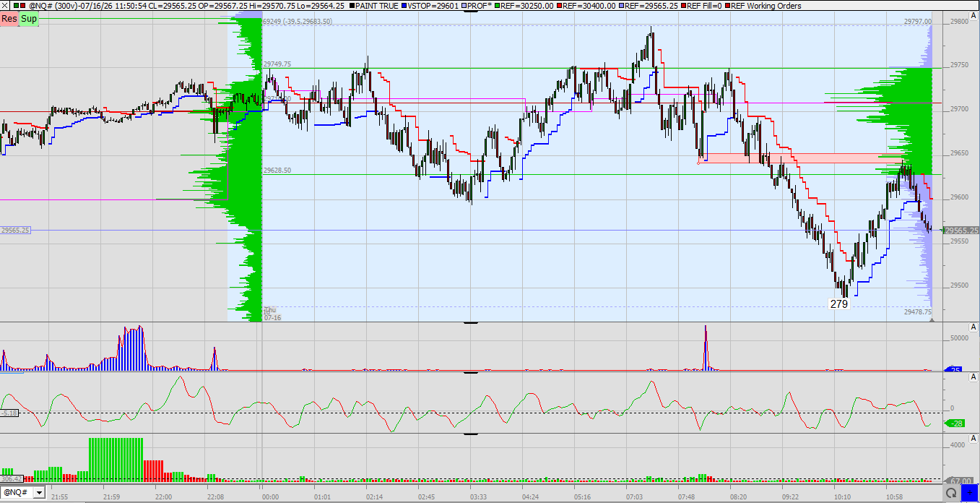Screen dimensions: 980x503
Task: Select the green REF=30250.00 legend entry
Action: [x=525, y=5]
